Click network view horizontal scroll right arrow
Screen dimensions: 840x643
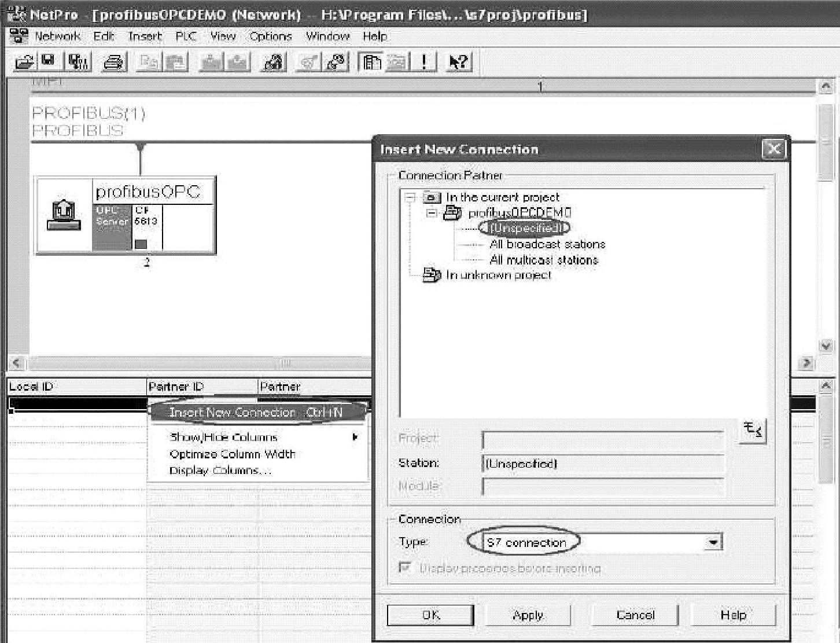805,363
